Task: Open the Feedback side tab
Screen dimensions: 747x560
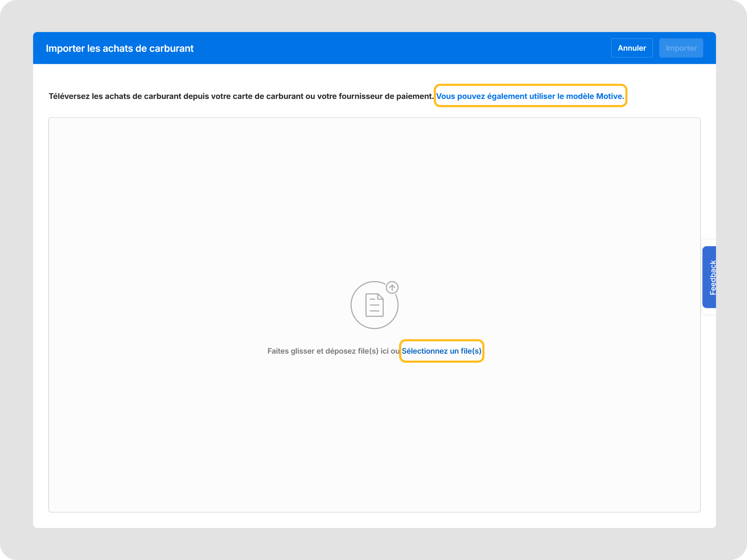Action: [709, 277]
